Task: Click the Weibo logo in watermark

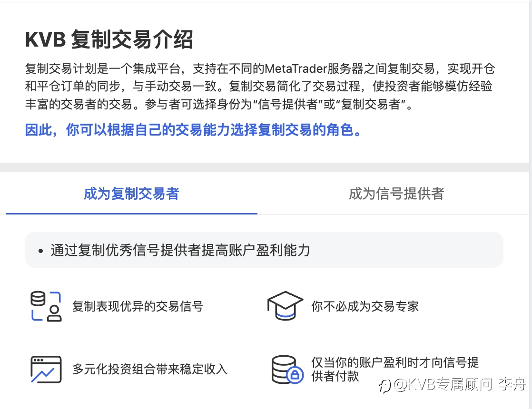Action: click(385, 386)
